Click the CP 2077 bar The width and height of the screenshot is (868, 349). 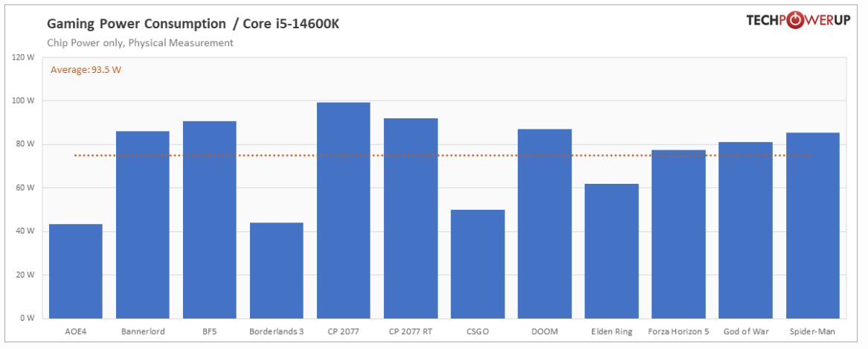[344, 211]
